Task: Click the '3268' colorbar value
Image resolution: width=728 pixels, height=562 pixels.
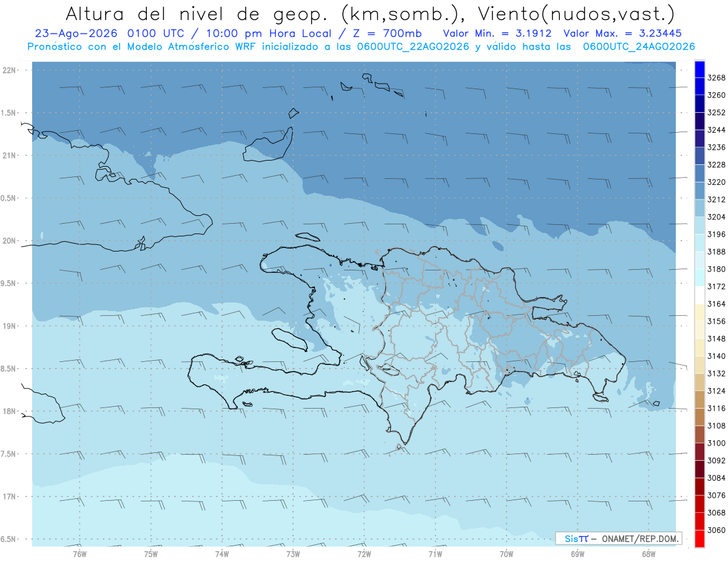Action: click(716, 78)
